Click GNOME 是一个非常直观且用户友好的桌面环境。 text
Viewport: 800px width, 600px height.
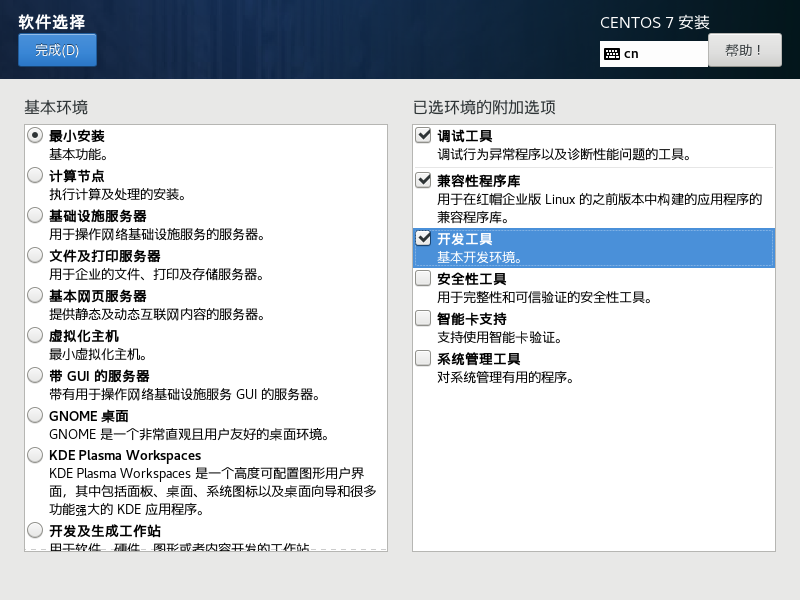pos(189,434)
